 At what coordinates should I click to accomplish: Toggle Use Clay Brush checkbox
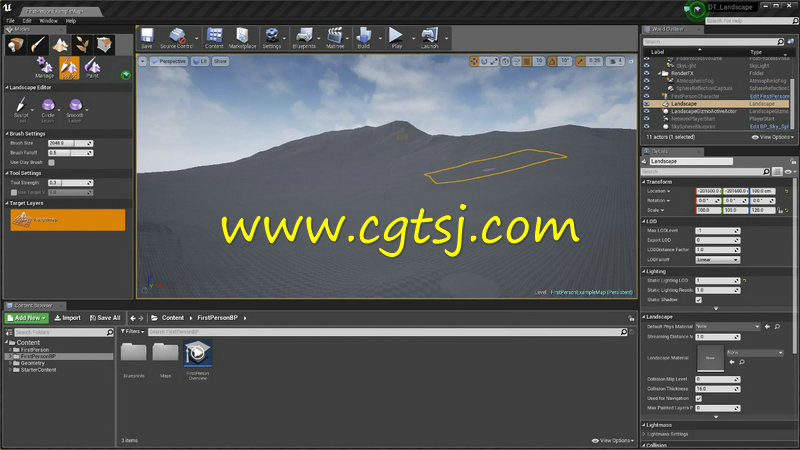point(52,162)
